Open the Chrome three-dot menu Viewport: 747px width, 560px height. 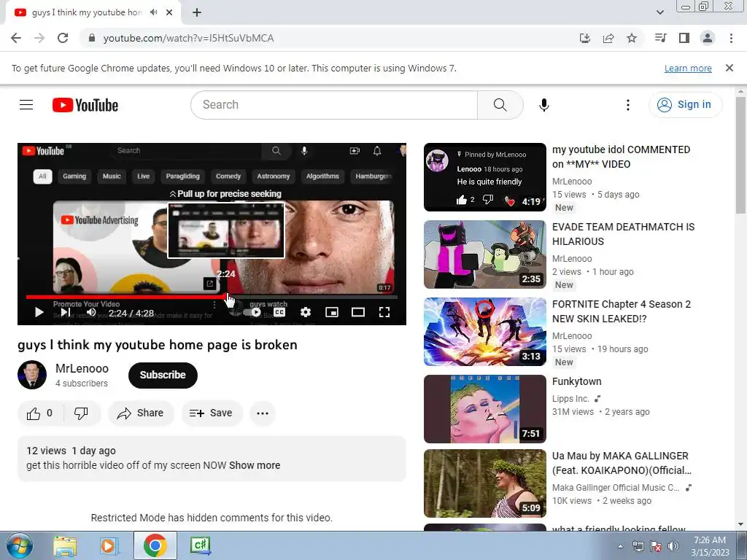click(x=731, y=38)
